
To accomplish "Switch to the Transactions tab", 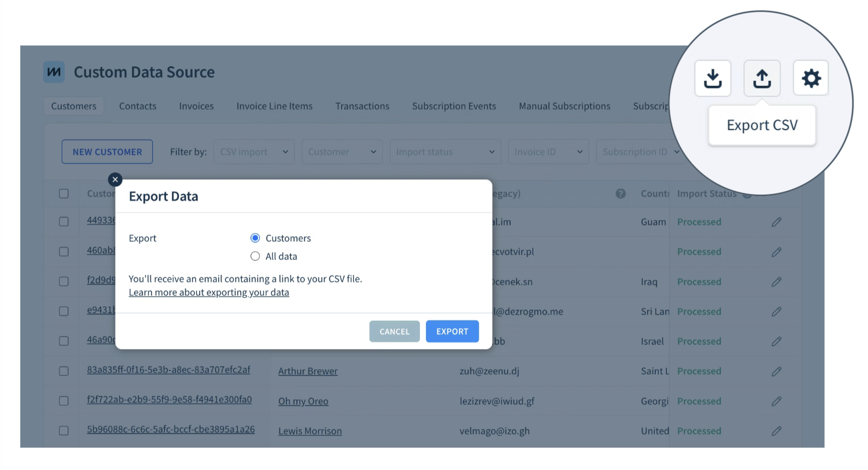I will [x=362, y=106].
